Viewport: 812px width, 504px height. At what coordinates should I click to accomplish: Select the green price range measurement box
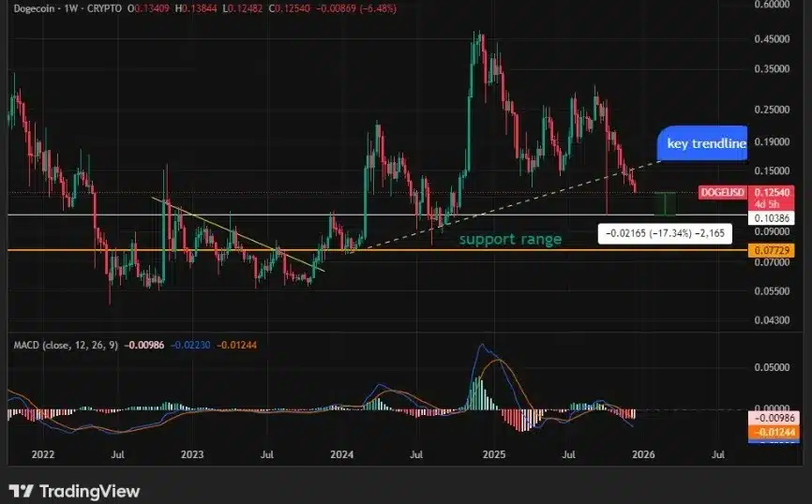(x=667, y=202)
